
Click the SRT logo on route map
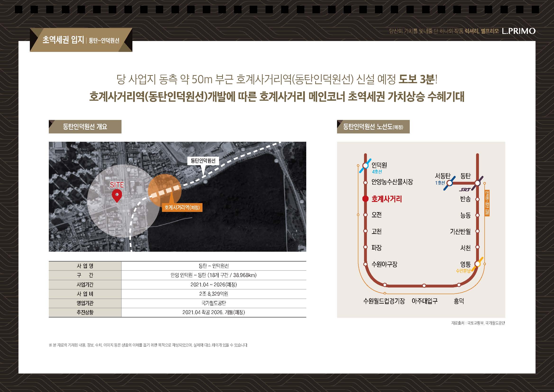click(x=465, y=190)
